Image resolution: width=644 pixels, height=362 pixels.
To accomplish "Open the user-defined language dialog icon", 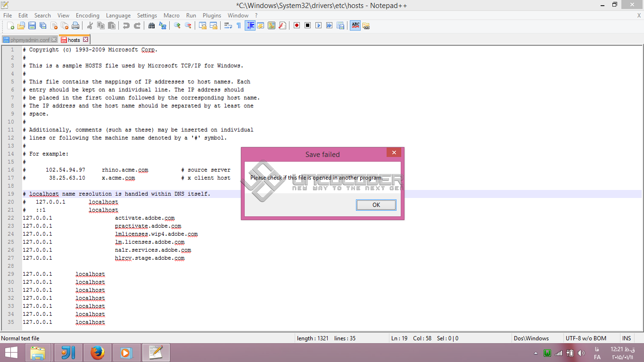I will coord(260,25).
